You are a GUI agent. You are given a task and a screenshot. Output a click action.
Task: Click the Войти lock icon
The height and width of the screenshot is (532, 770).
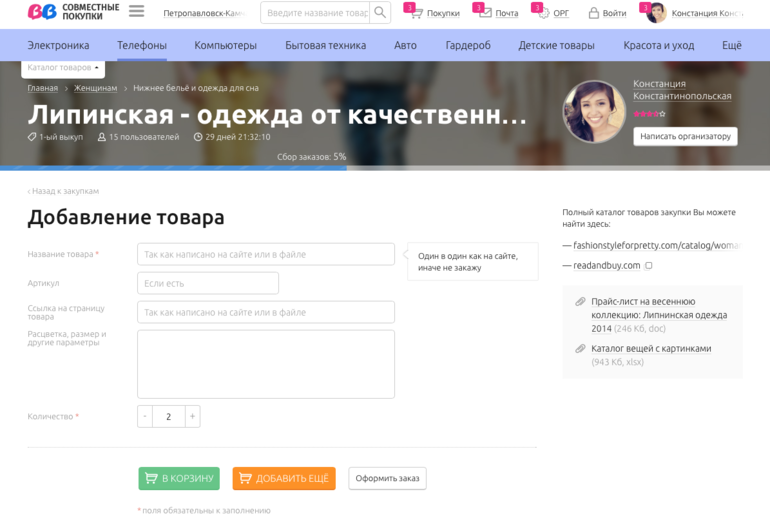(x=594, y=13)
